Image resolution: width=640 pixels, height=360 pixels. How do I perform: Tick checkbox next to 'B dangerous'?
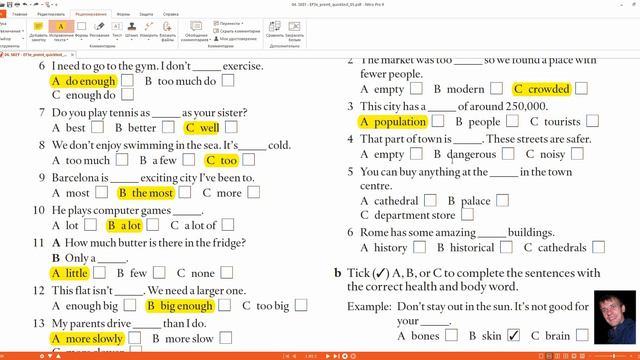pos(508,153)
